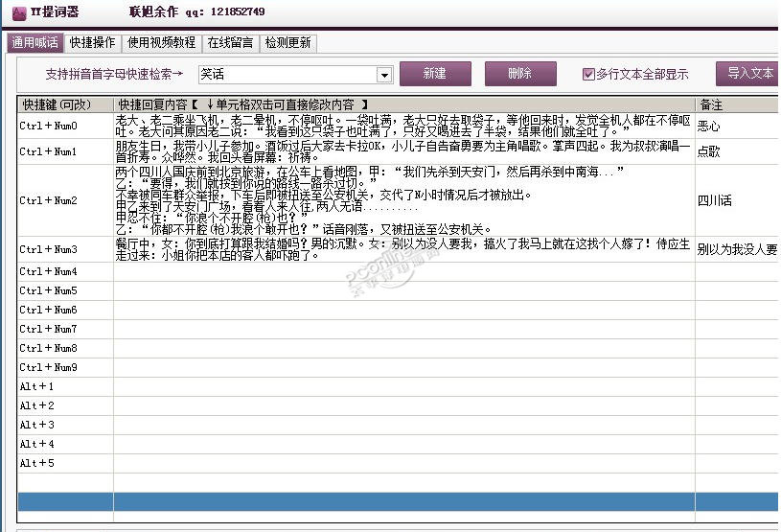Select the Ctrl+Num7 hotkey cell
This screenshot has height=532, width=781.
coord(66,329)
